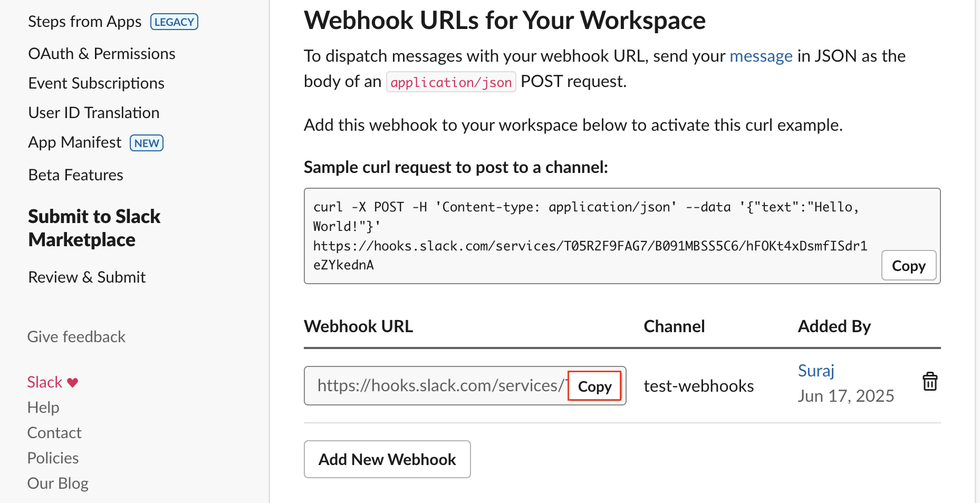
Task: Open Steps from Apps legacy page
Action: tap(84, 21)
